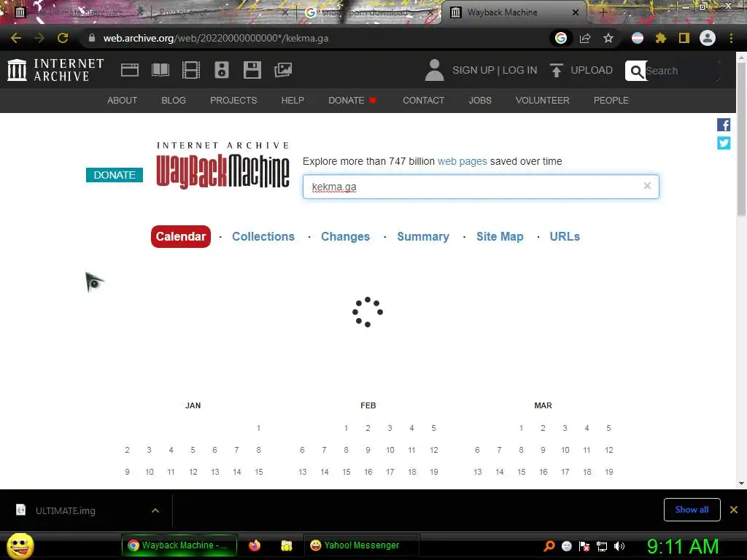Open the DONATE menu item with heart

click(x=352, y=101)
